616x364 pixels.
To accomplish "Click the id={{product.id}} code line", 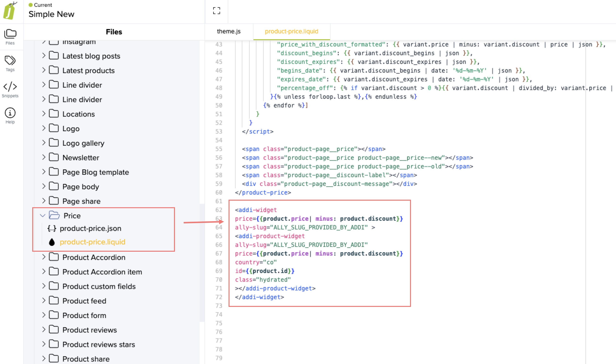I will [x=264, y=271].
